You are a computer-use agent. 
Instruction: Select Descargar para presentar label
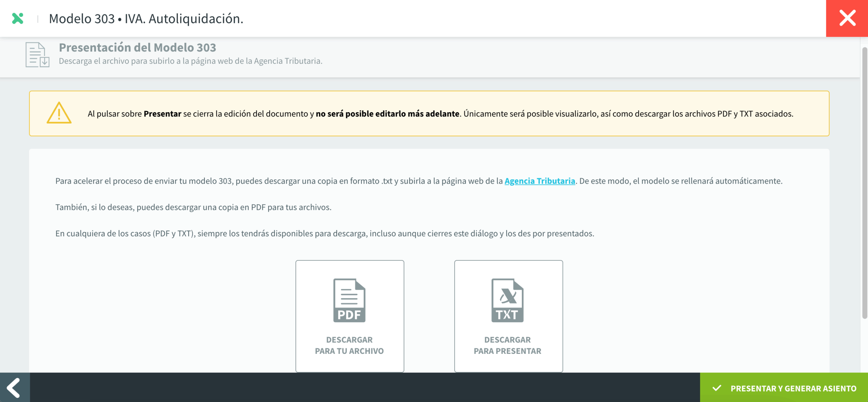507,345
